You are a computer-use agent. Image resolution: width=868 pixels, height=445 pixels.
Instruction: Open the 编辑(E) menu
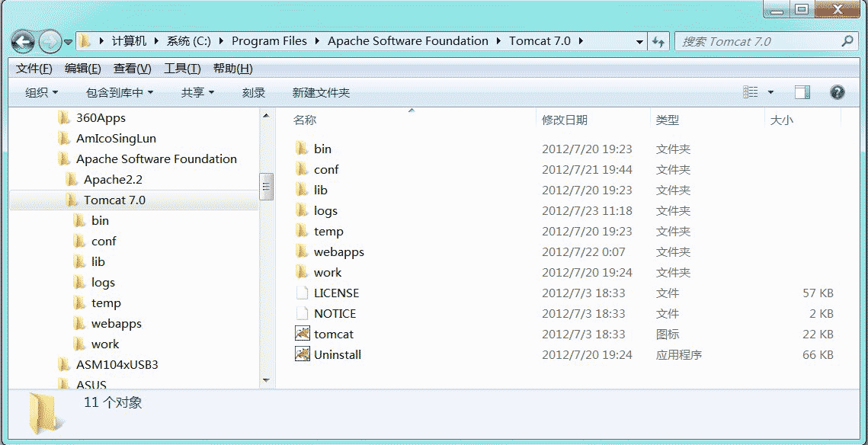tap(82, 69)
